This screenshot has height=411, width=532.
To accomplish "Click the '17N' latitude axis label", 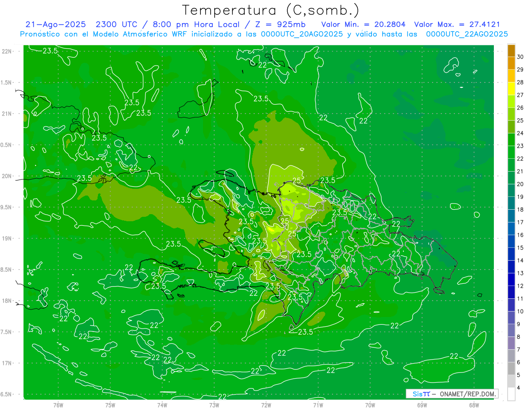I will click(x=8, y=363).
